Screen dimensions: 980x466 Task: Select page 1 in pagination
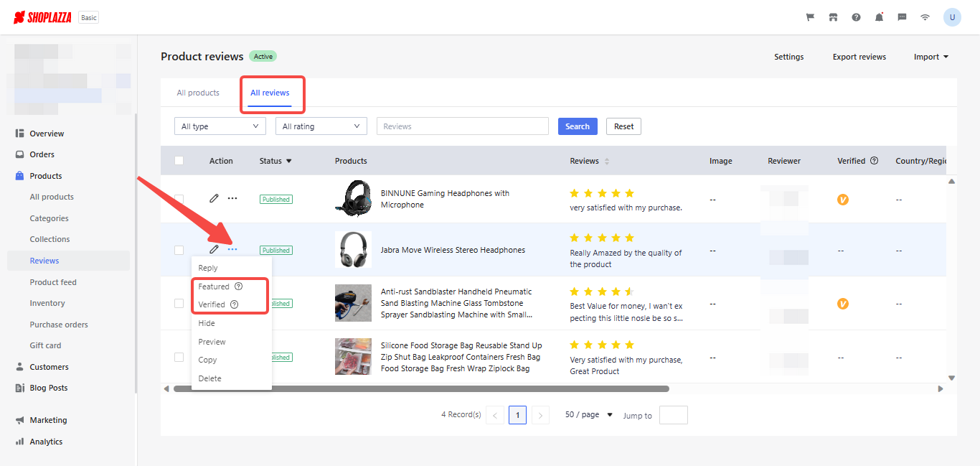[x=518, y=415]
